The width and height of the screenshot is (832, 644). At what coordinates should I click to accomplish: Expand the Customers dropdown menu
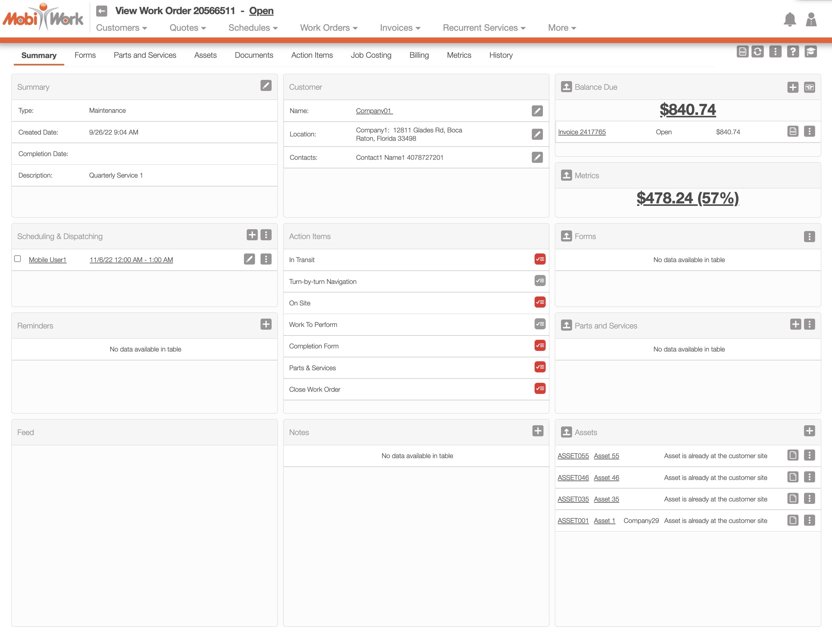point(121,28)
